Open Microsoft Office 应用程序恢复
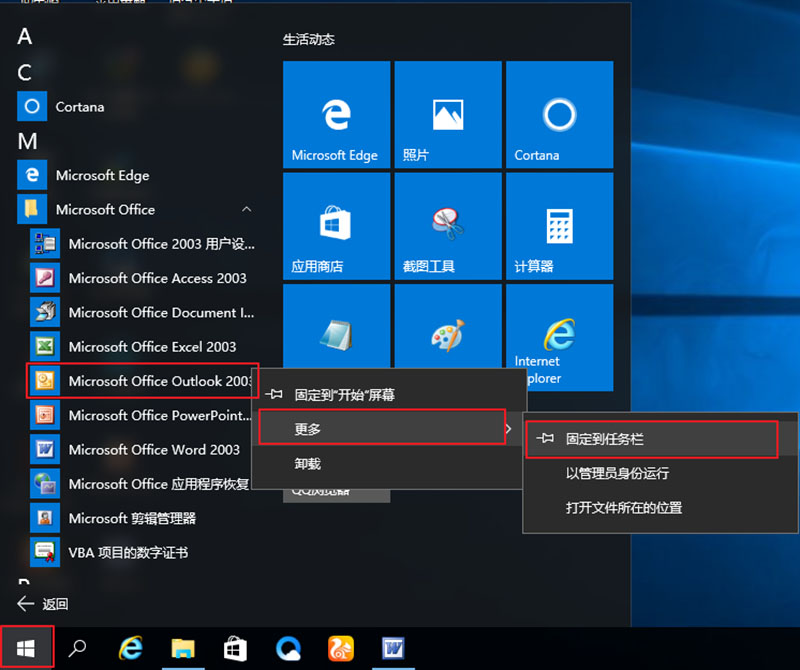Viewport: 800px width, 670px height. coord(141,484)
